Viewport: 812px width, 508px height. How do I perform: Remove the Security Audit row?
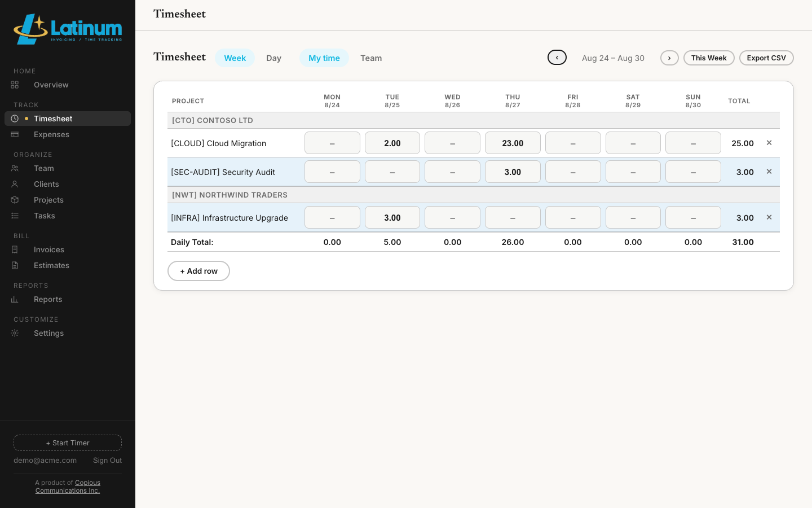click(x=769, y=172)
